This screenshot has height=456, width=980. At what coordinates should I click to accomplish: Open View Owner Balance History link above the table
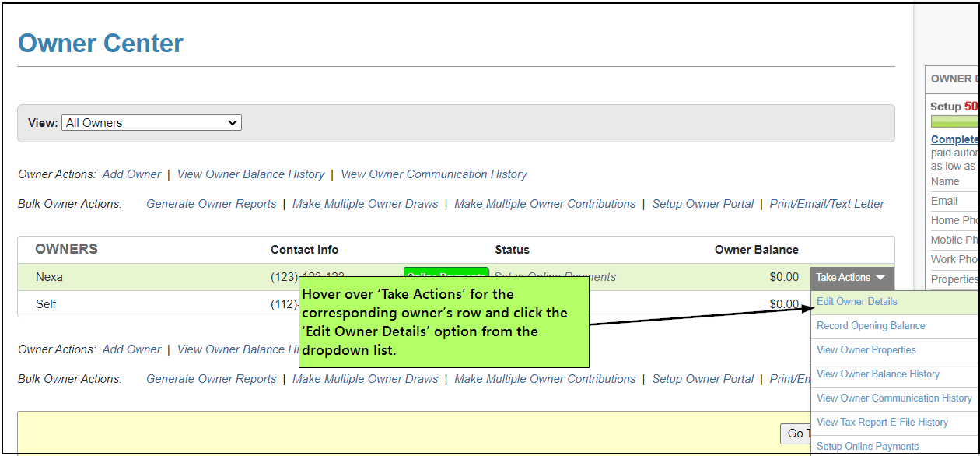pos(250,174)
